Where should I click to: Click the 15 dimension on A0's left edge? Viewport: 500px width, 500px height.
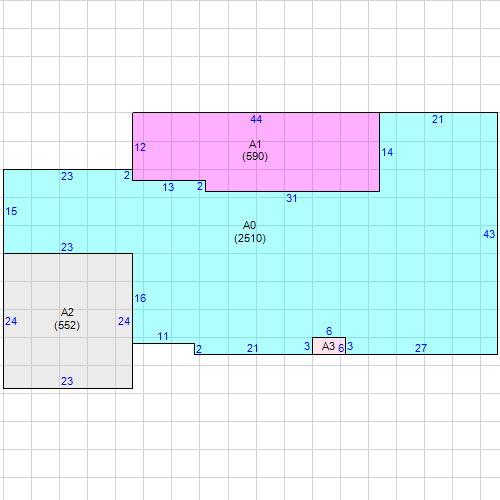coord(11,211)
